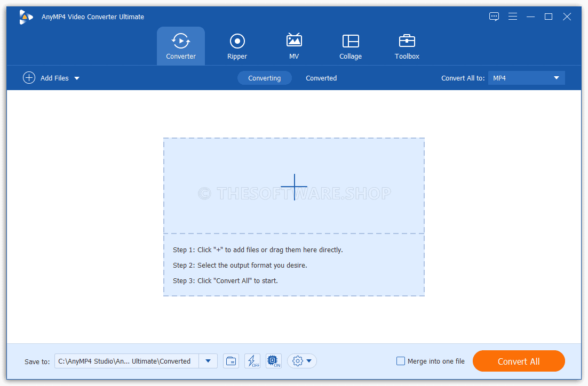Minimize the AnyMP4 window

point(530,17)
